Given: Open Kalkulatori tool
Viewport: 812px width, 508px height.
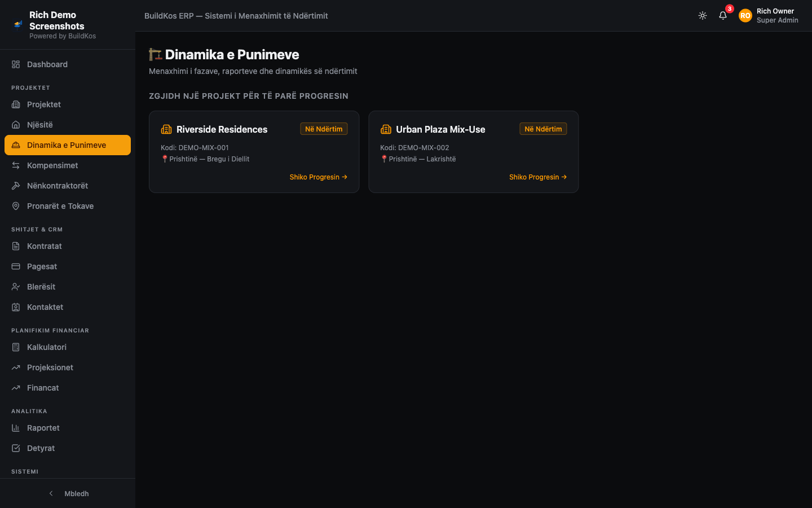Looking at the screenshot, I should (x=68, y=347).
